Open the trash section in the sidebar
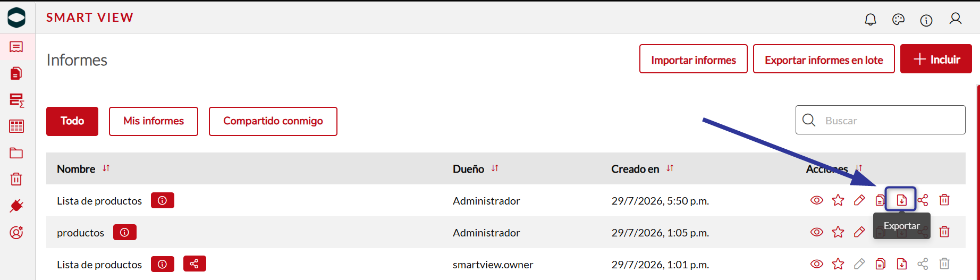Image resolution: width=980 pixels, height=280 pixels. click(16, 179)
